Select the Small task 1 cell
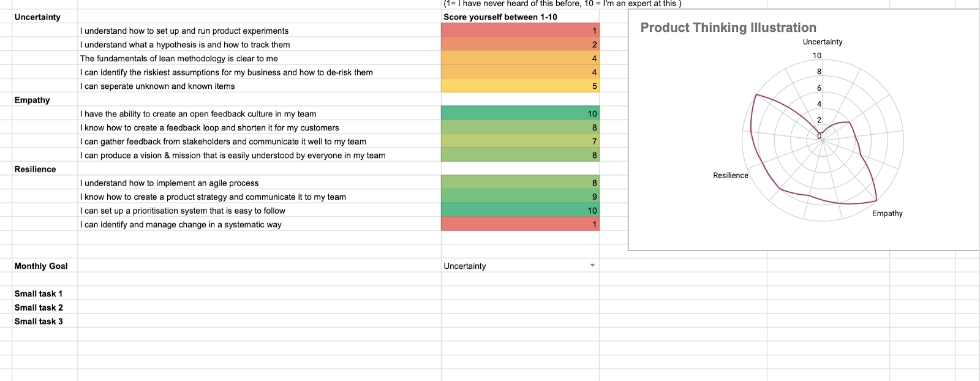 click(x=39, y=293)
